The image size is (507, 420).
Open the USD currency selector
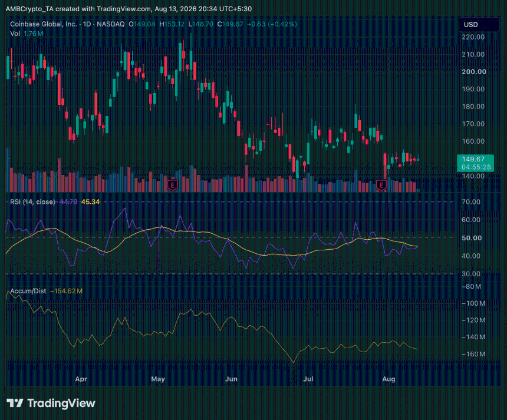pos(479,25)
